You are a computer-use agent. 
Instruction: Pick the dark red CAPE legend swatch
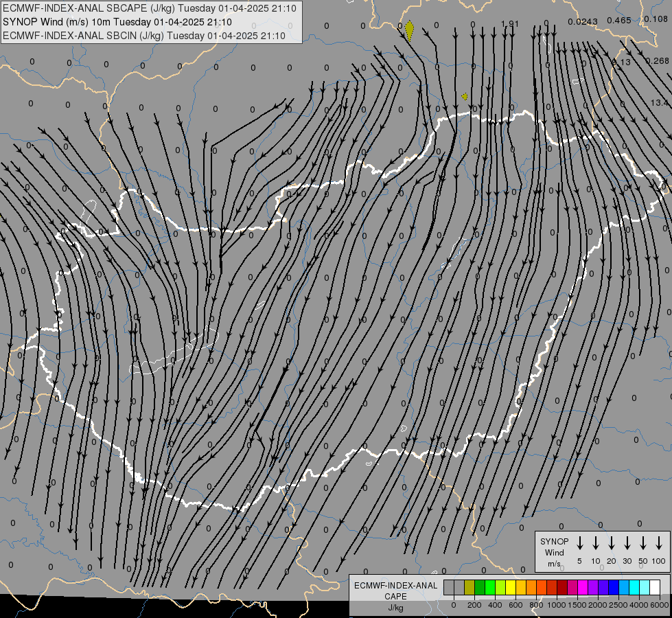point(562,587)
